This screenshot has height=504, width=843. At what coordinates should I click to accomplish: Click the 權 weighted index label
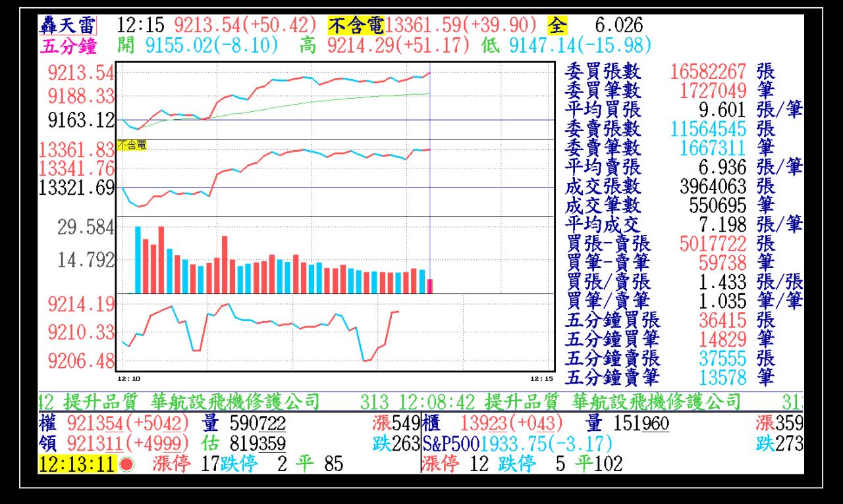(47, 423)
